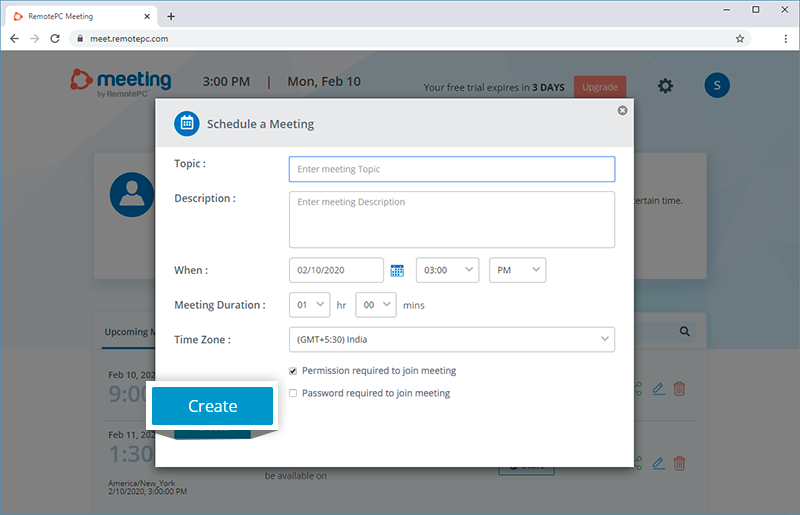Close the Schedule a Meeting dialog

(622, 110)
